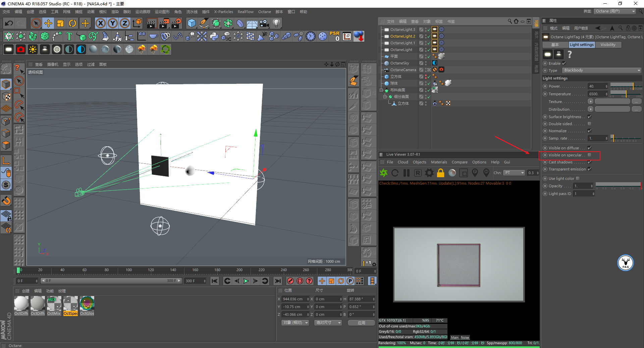
Task: Open Live Viewer Compare menu
Action: tap(459, 162)
